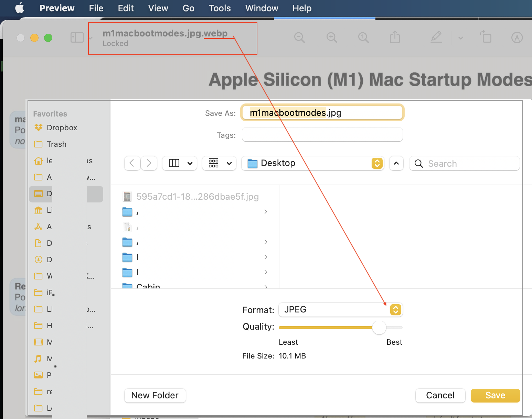Click the actual size zoom icon

[x=363, y=37]
